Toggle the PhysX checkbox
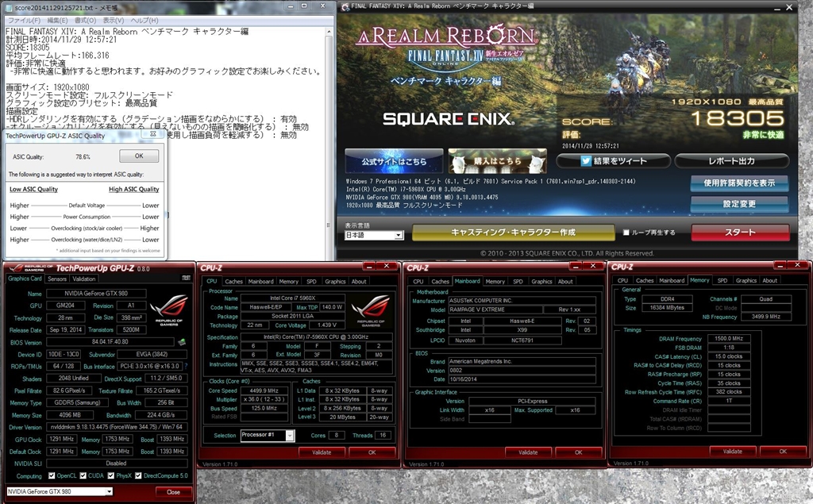 coord(111,475)
